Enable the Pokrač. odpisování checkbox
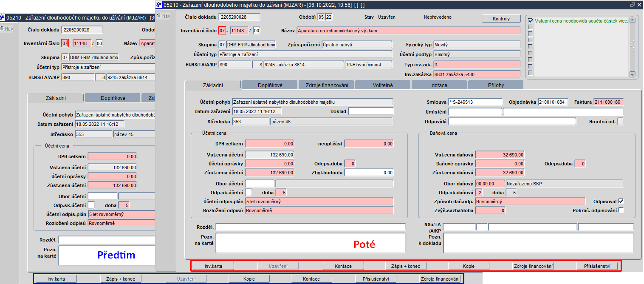644x284 pixels. click(621, 210)
